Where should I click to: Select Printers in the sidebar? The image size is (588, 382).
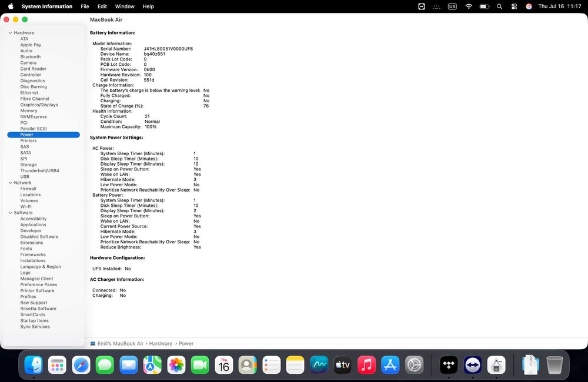(x=28, y=141)
